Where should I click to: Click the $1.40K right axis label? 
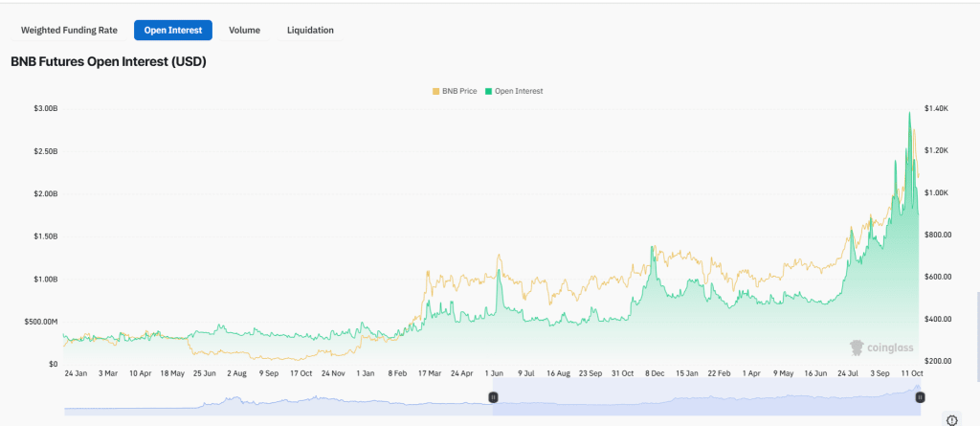point(938,108)
